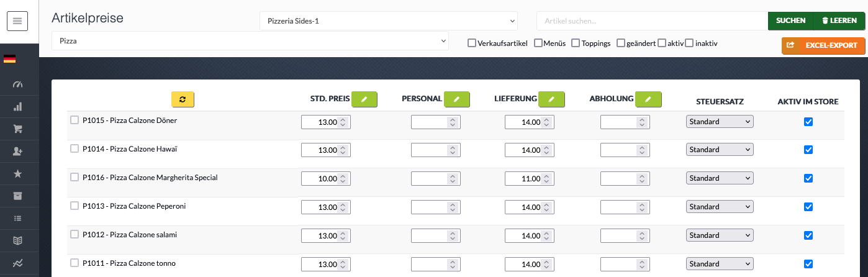868x277 pixels.
Task: Click the German flag language icon
Action: click(x=9, y=59)
